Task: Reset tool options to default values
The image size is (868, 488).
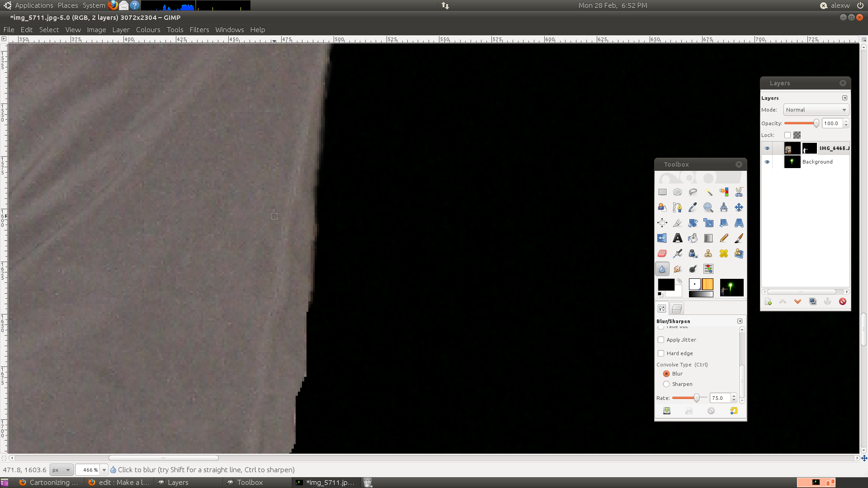Action: 733,411
